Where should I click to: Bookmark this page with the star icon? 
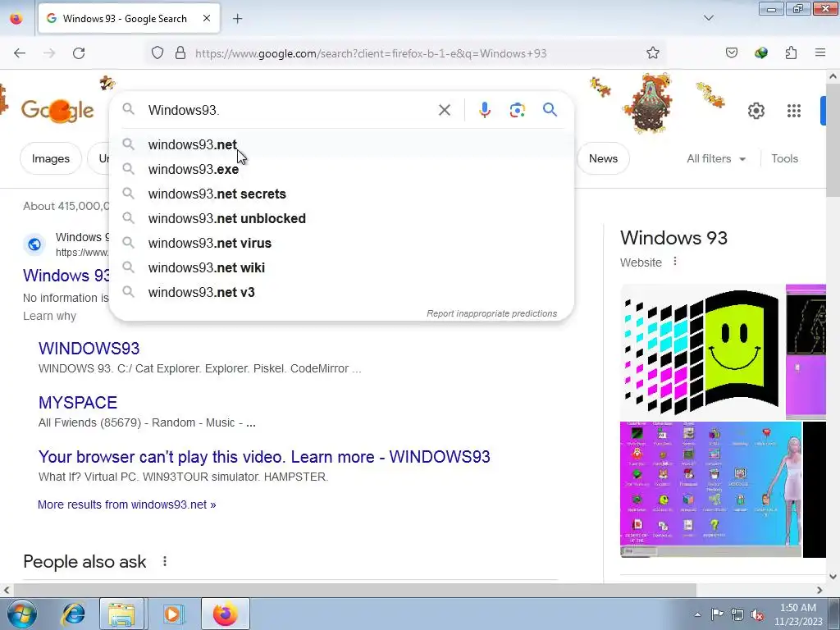652,53
